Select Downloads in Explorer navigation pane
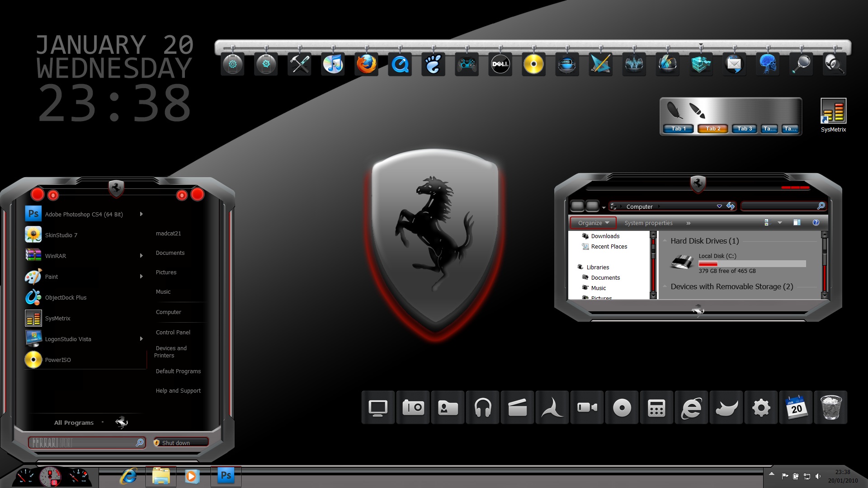This screenshot has height=488, width=868. coord(605,236)
